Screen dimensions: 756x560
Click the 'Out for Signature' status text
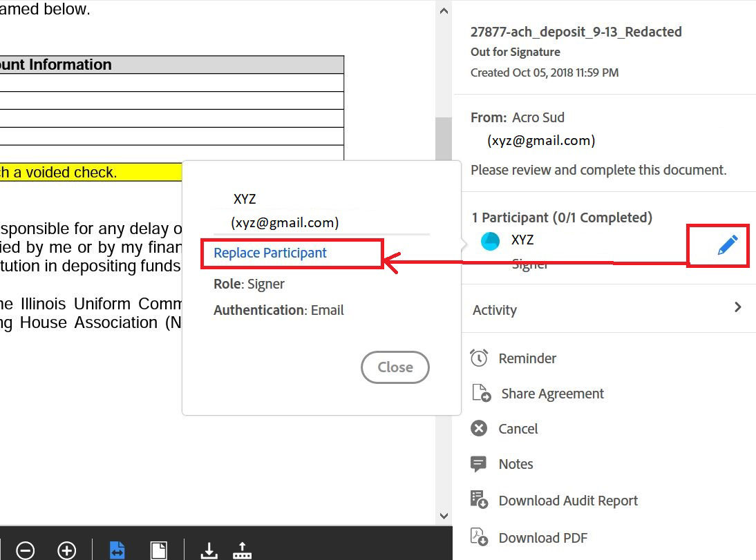point(516,52)
